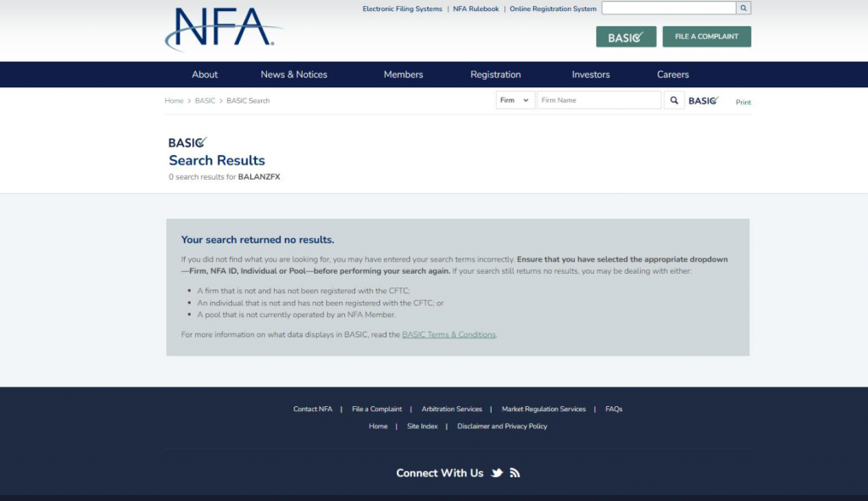
Task: Open the Twitter icon in footer
Action: tap(497, 473)
